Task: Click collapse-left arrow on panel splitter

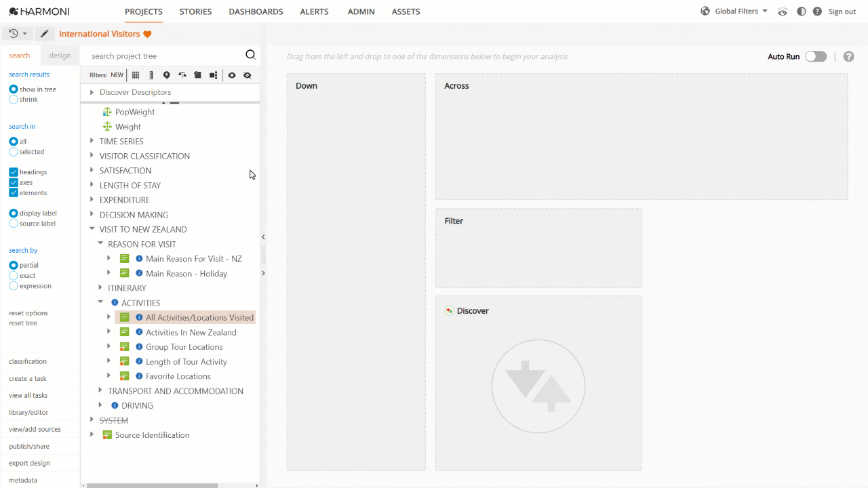Action: [263, 237]
